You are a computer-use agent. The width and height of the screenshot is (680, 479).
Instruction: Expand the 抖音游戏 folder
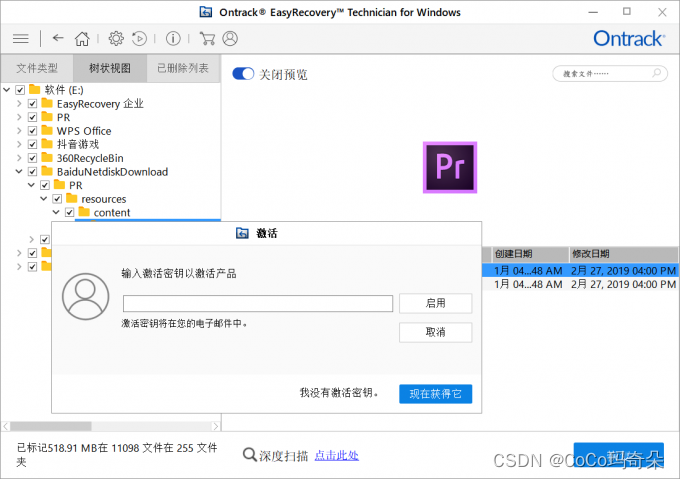point(19,144)
